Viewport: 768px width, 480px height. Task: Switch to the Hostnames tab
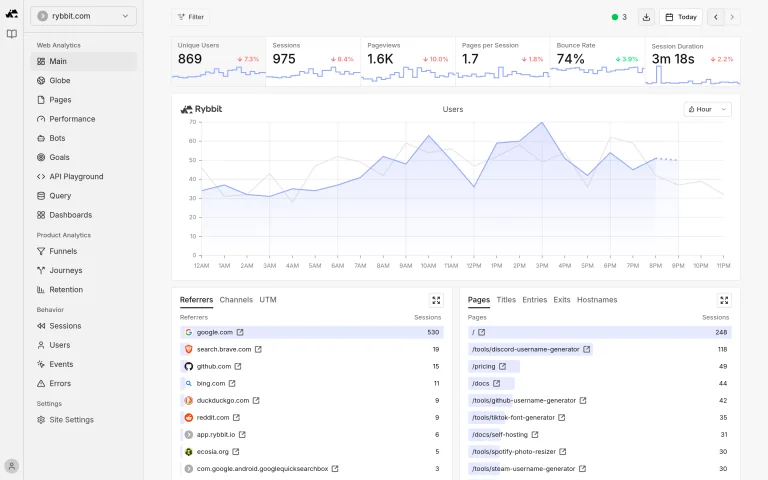(x=597, y=300)
